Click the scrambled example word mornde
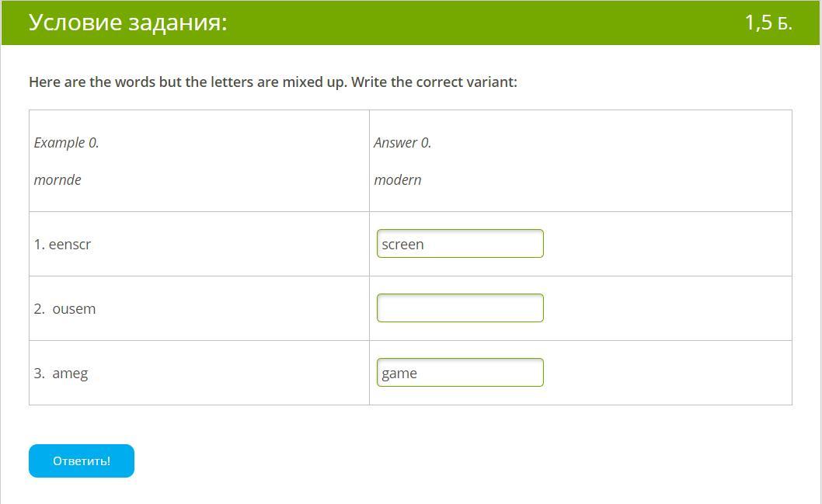 pos(57,180)
